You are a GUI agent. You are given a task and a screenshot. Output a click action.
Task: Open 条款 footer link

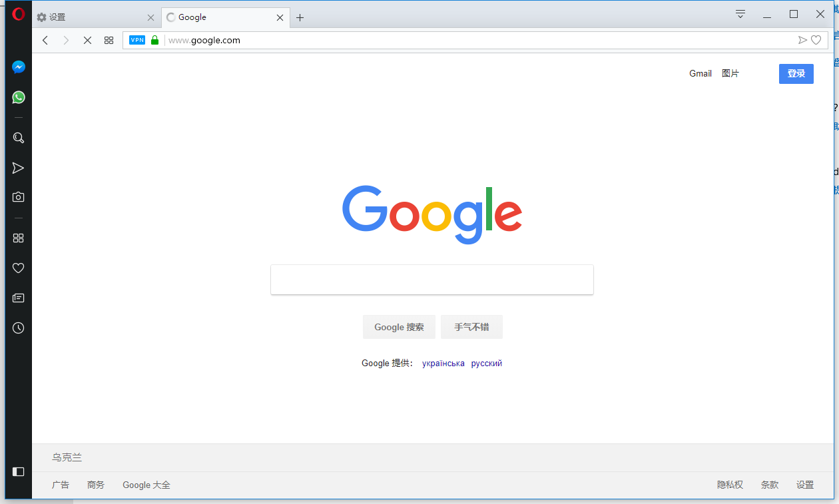(x=770, y=485)
